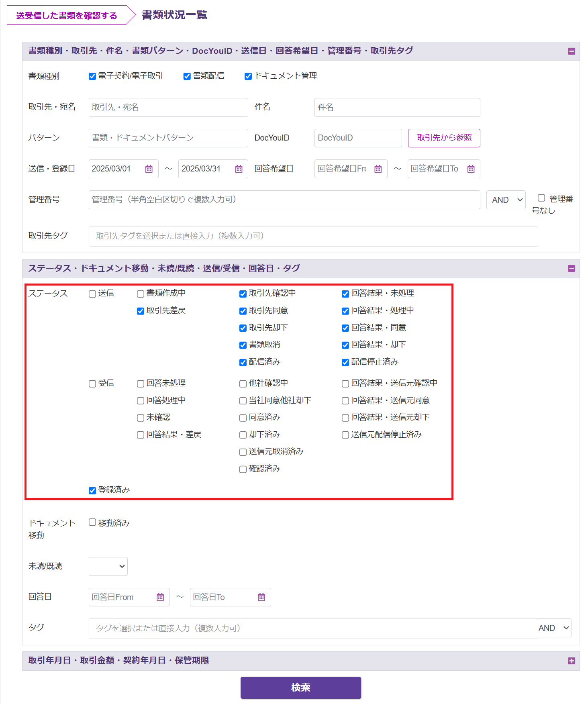Focus the DocYouID input field
The height and width of the screenshot is (704, 588).
click(x=358, y=138)
